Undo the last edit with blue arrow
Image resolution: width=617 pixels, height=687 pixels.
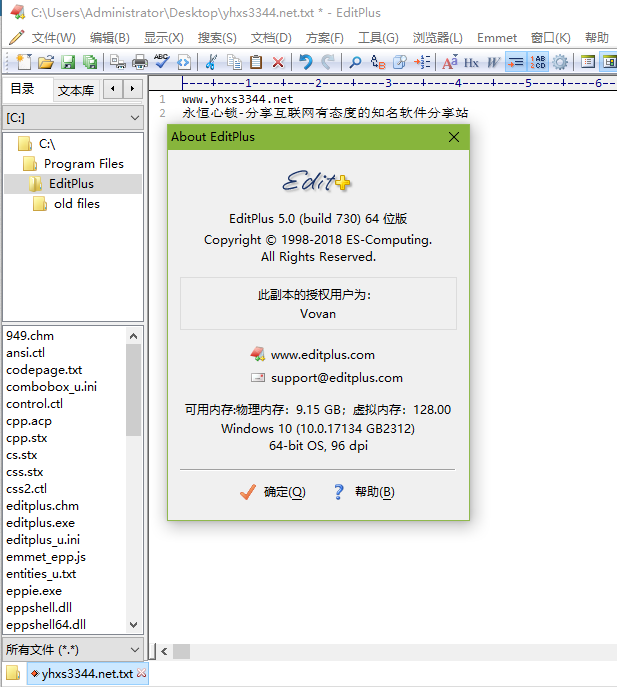[305, 62]
